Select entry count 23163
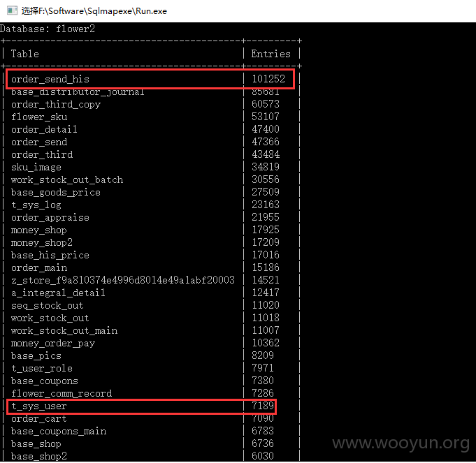This screenshot has height=463, width=476. pos(266,205)
